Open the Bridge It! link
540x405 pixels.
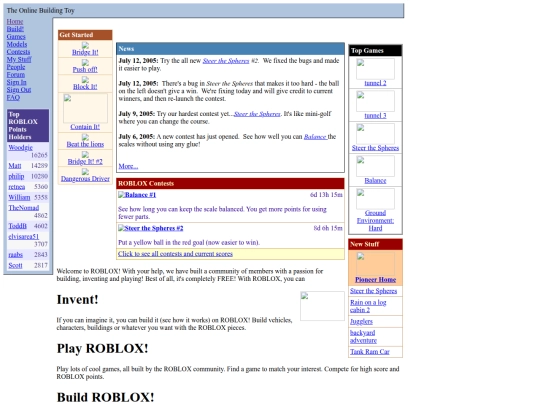tap(85, 52)
